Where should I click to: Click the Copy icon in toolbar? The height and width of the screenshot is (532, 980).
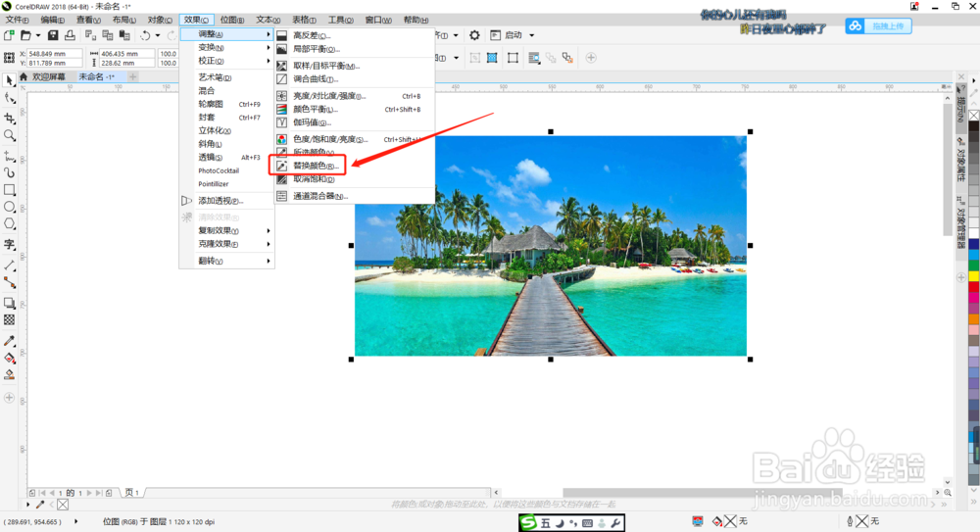pyautogui.click(x=108, y=35)
